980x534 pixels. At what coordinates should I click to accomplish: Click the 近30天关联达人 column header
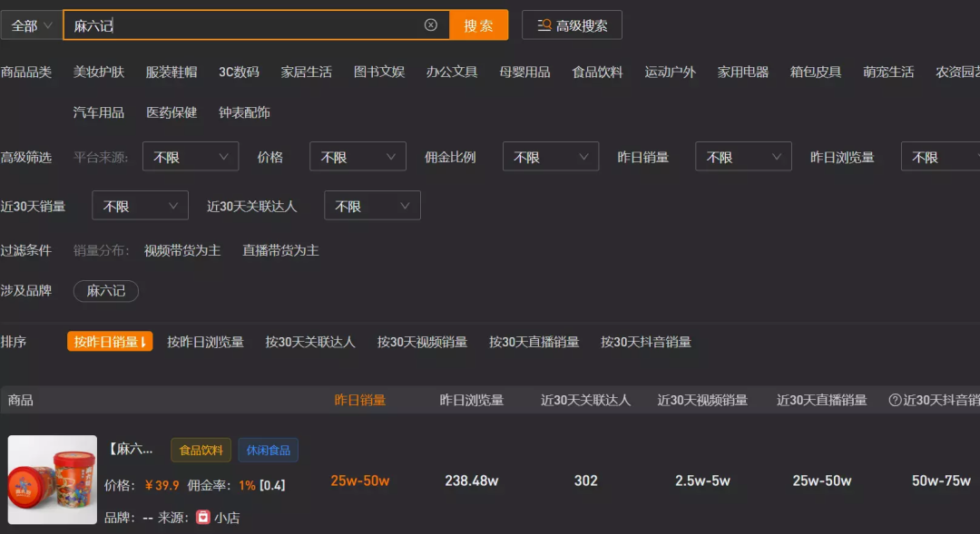point(585,401)
